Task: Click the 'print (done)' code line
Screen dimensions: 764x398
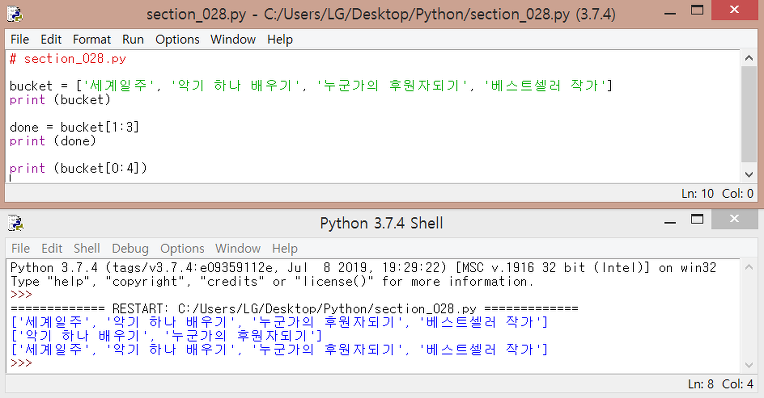Action: click(53, 141)
